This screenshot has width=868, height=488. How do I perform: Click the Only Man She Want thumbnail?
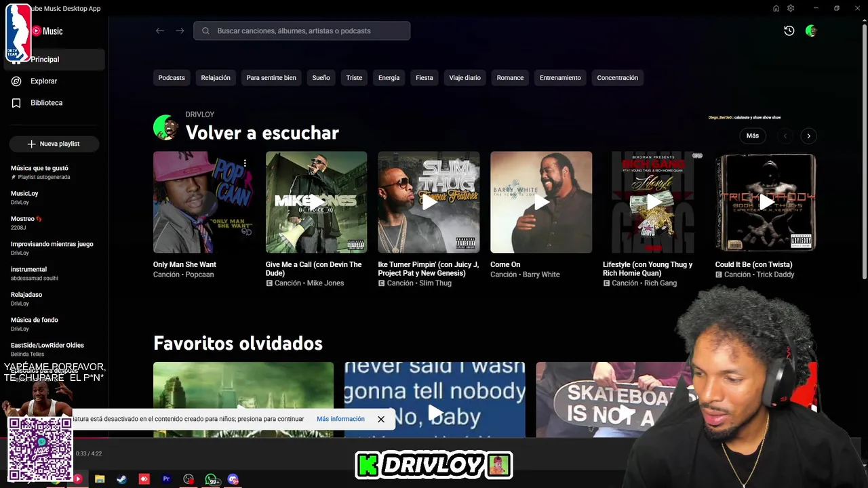[x=203, y=202]
